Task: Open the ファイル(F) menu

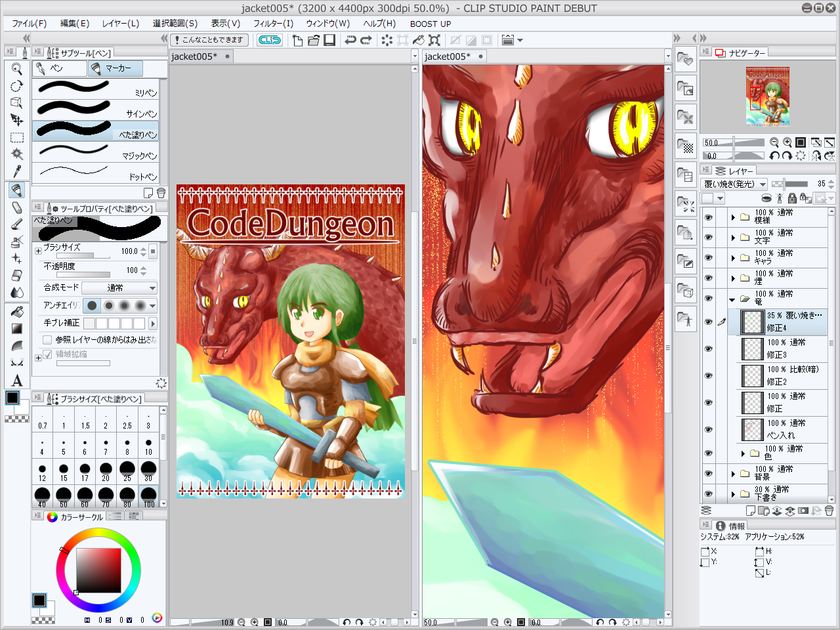Action: [30, 24]
